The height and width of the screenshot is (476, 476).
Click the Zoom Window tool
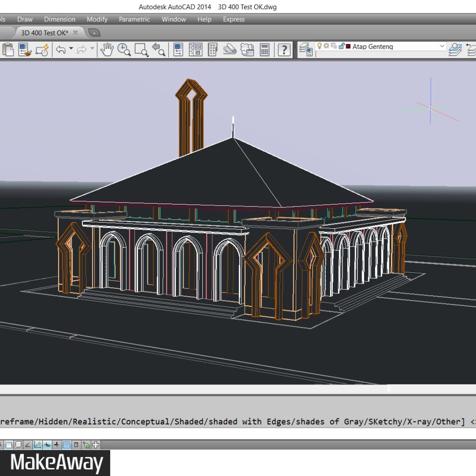tap(141, 49)
